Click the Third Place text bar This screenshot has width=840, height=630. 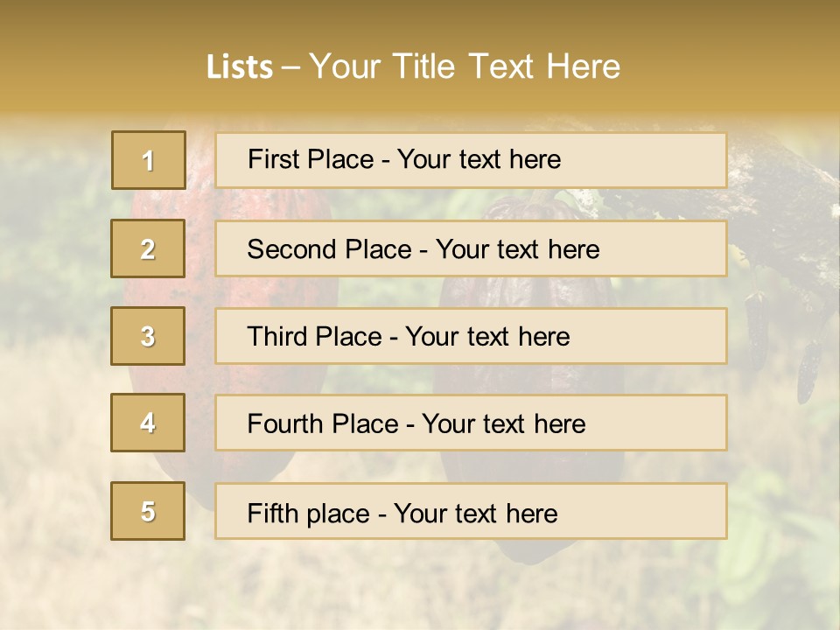(x=471, y=336)
